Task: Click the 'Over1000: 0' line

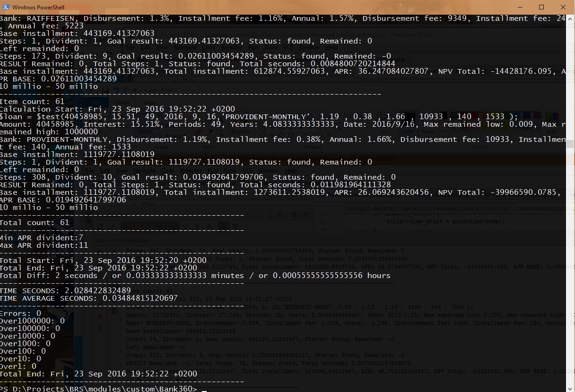Action: [25, 344]
